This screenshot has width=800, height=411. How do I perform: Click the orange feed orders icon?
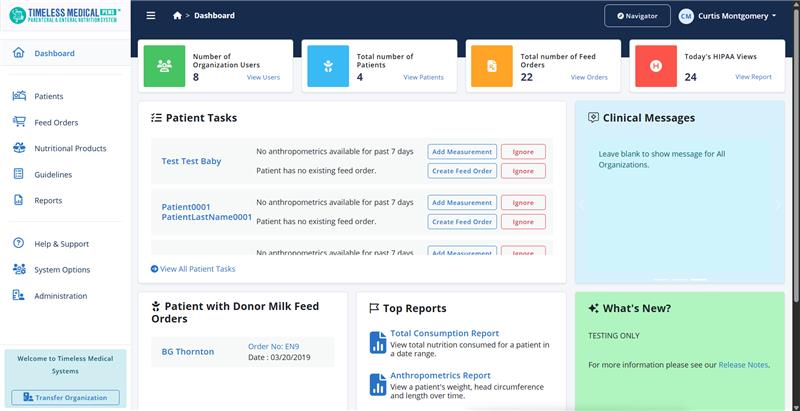pos(492,66)
